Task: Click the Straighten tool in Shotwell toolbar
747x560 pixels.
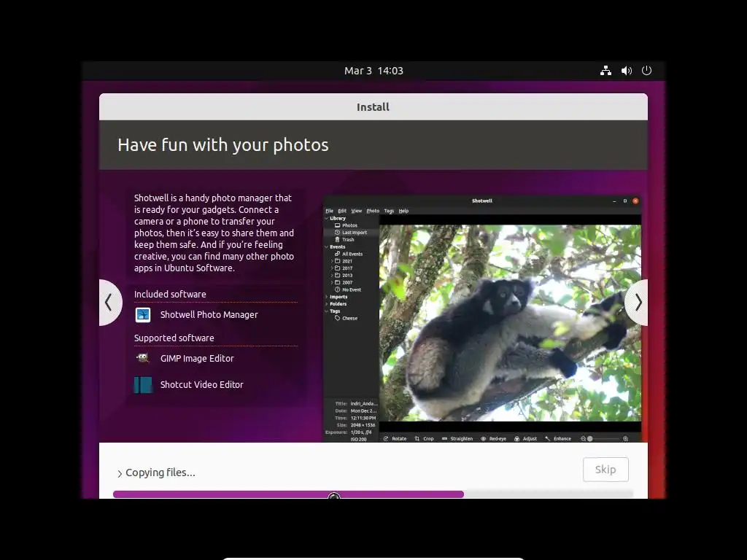Action: point(457,438)
